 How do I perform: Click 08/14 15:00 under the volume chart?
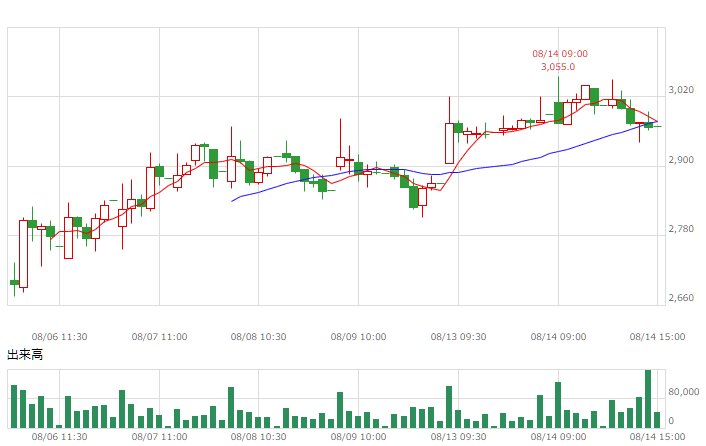coord(657,437)
